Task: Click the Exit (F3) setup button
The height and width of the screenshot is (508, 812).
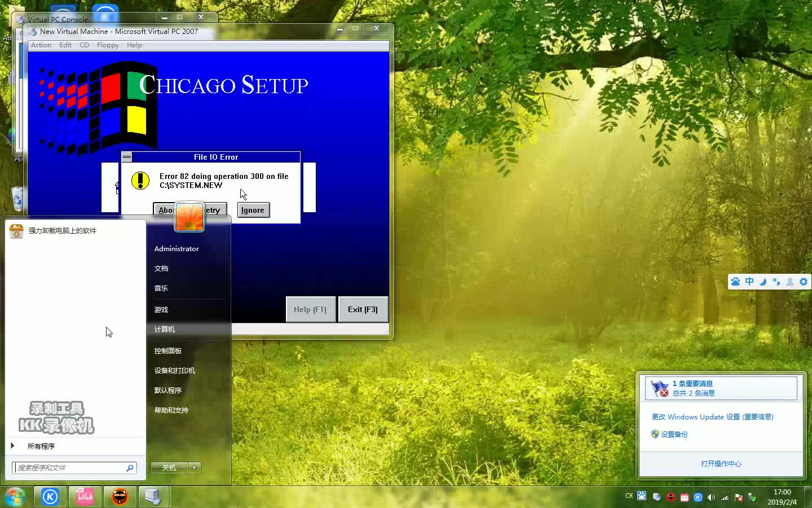Action: click(x=363, y=309)
